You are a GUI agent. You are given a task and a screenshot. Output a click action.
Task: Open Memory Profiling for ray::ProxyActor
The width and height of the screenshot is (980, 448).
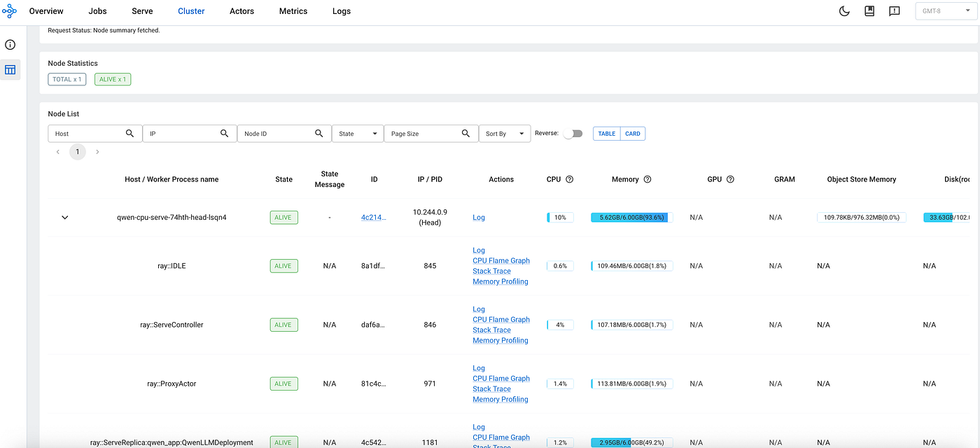click(500, 399)
